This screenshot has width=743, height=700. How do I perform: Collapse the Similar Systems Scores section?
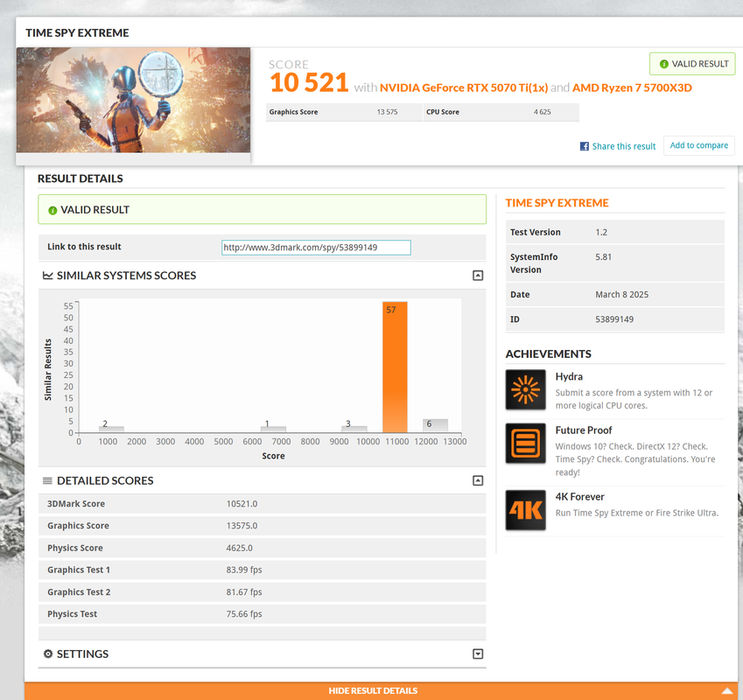click(x=478, y=276)
